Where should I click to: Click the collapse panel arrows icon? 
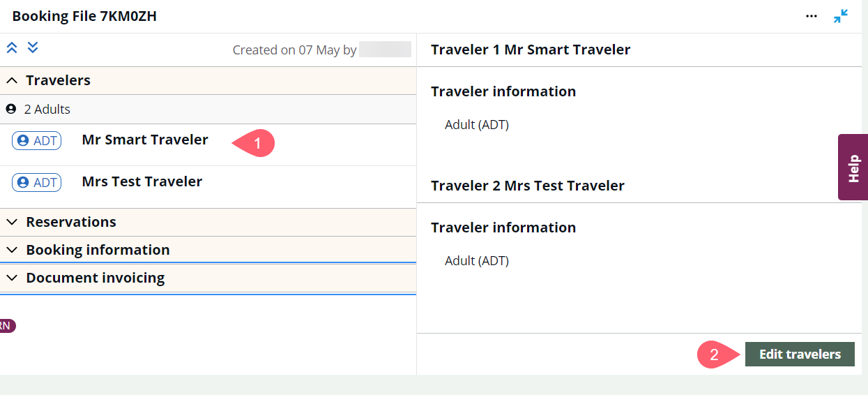pyautogui.click(x=841, y=16)
